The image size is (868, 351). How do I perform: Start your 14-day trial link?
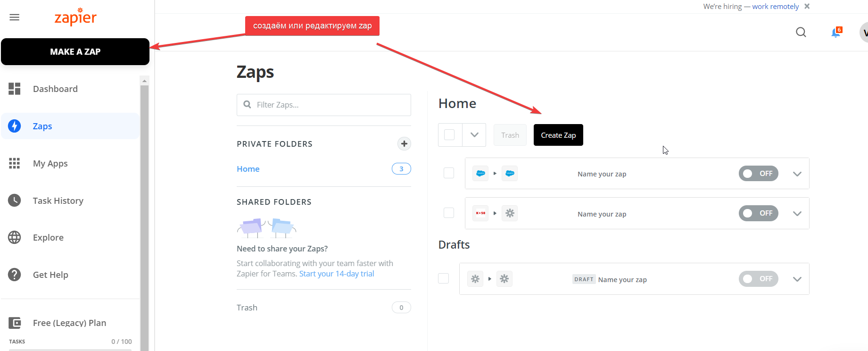337,274
